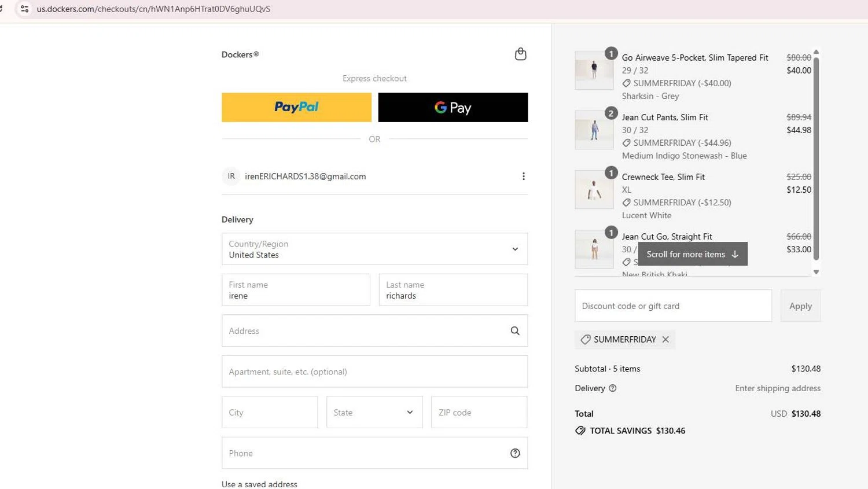Click the TOTAL SAVINGS tag icon
The height and width of the screenshot is (489, 868).
580,431
